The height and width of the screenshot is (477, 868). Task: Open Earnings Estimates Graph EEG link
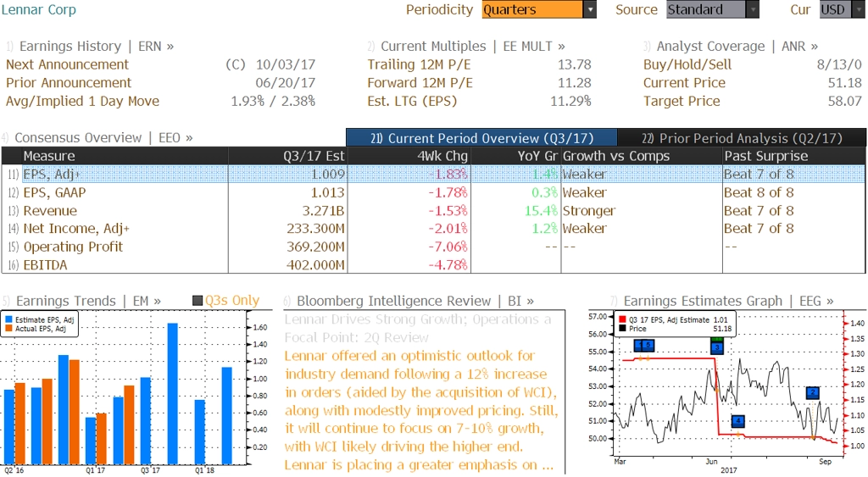[728, 301]
